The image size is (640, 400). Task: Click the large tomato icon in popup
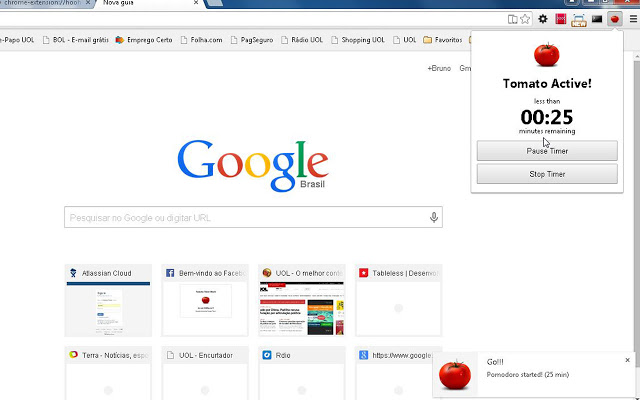point(547,54)
